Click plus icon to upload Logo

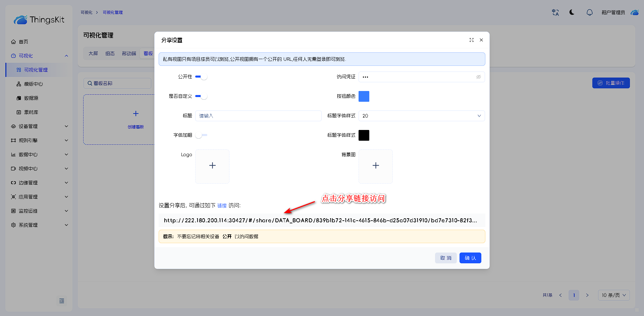212,166
